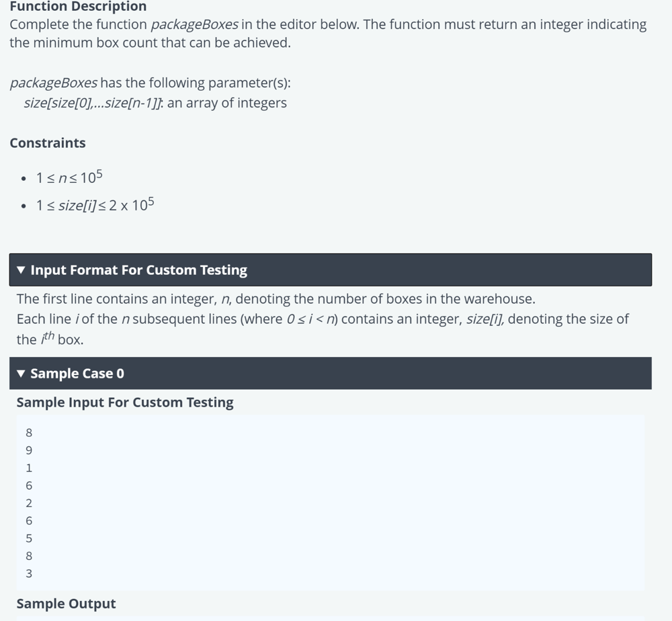Screen dimensions: 672x621
Task: Click the value 2 in sample input
Action: point(29,503)
